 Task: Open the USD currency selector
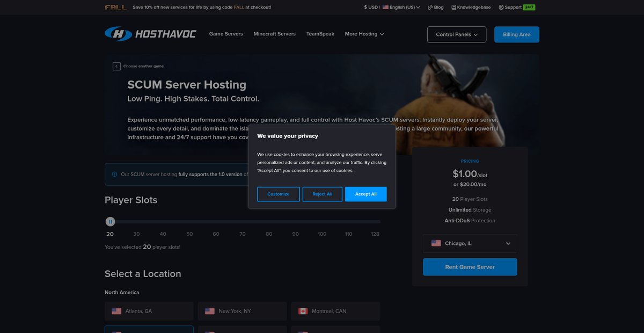click(370, 8)
